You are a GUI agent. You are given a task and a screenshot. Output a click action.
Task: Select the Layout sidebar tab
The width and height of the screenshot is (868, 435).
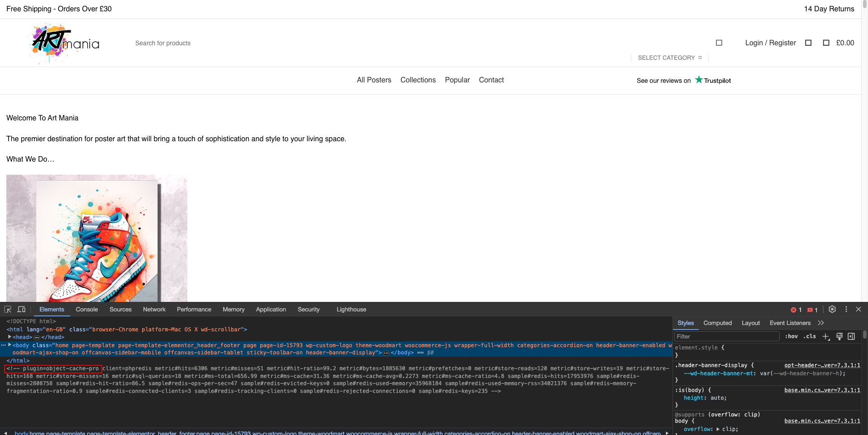pyautogui.click(x=751, y=323)
